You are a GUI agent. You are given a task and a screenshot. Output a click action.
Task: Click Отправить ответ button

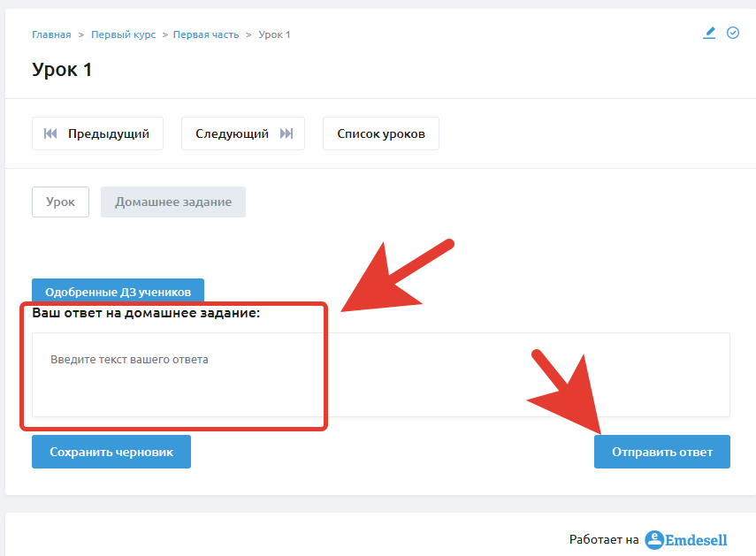click(662, 452)
